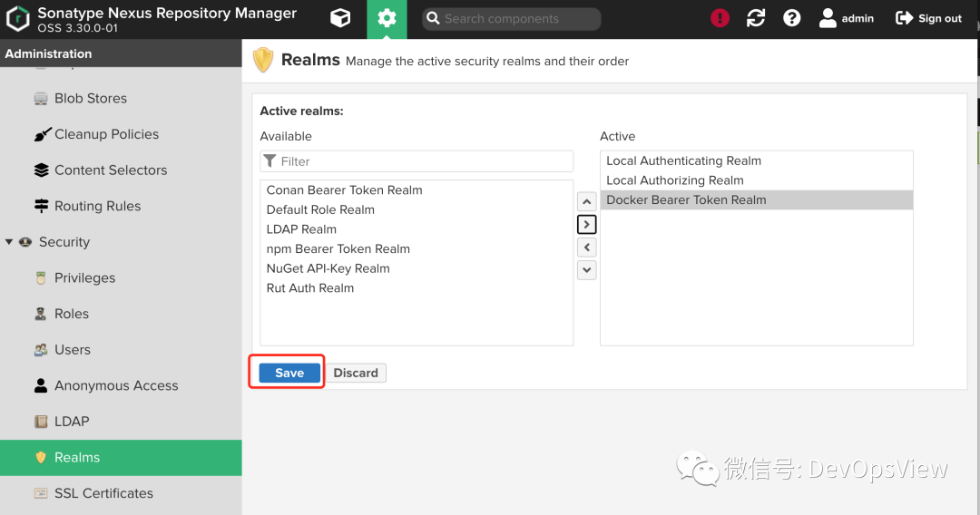Open Users in sidebar
Screen dimensions: 980x515
coord(73,350)
